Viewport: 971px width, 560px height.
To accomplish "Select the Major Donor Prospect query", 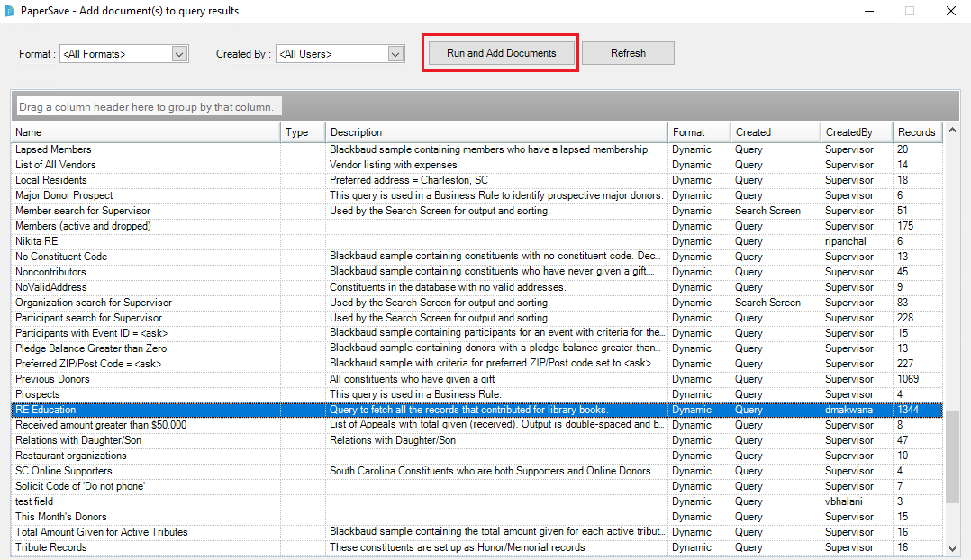I will [x=64, y=195].
